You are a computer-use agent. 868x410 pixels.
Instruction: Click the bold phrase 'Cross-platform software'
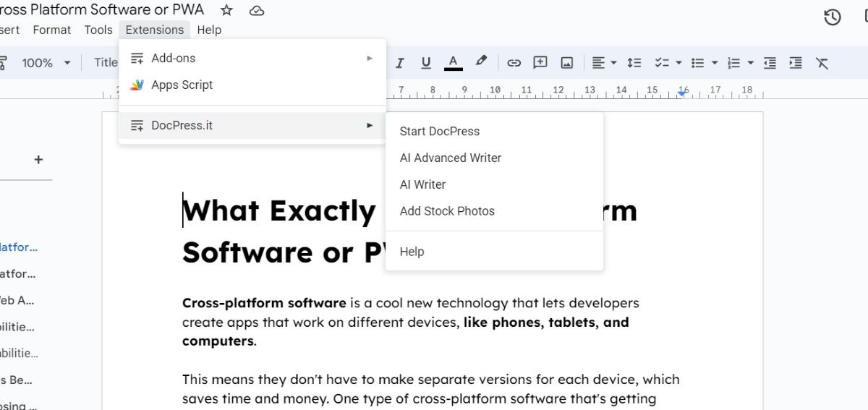[264, 303]
